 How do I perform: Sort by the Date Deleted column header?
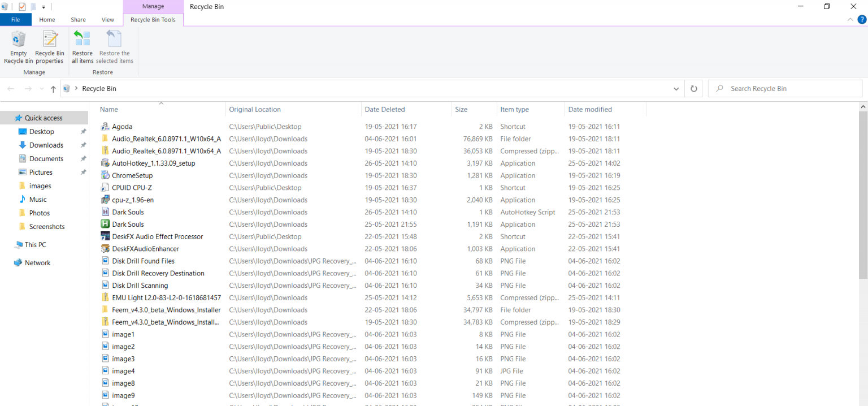pos(385,110)
